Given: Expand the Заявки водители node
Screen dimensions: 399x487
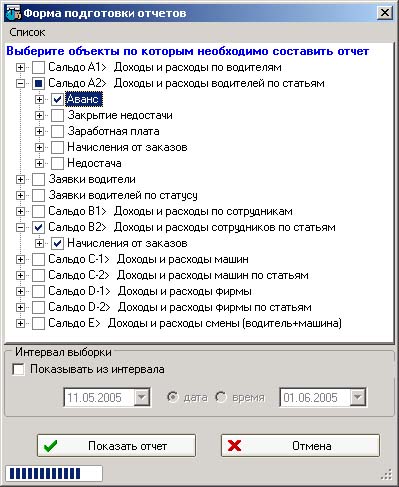Looking at the screenshot, I should click(20, 179).
